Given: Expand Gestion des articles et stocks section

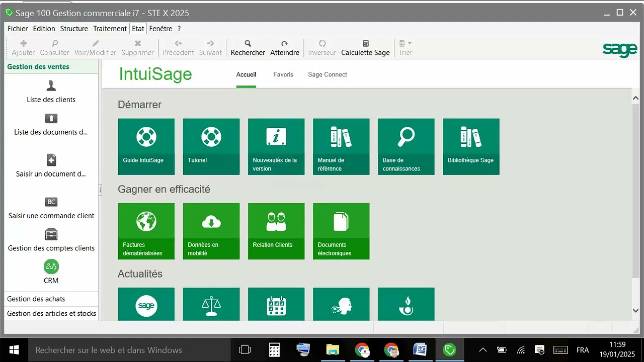Looking at the screenshot, I should 51,313.
